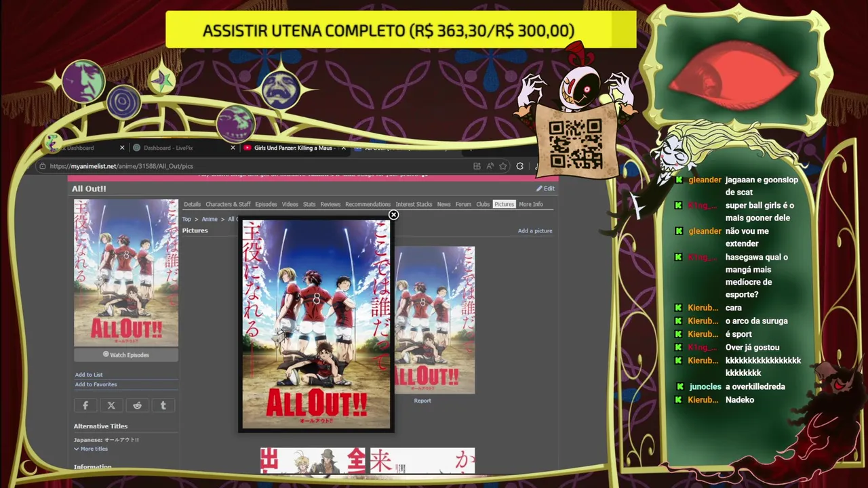Click the Add to List link

tap(89, 375)
